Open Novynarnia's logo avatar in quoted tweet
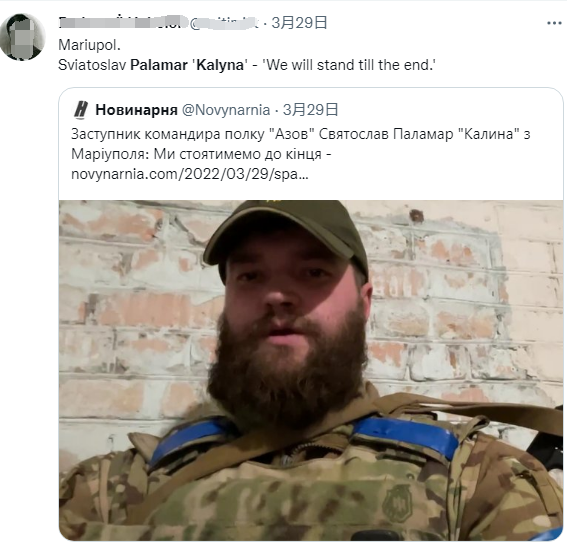This screenshot has height=545, width=567. click(x=81, y=110)
